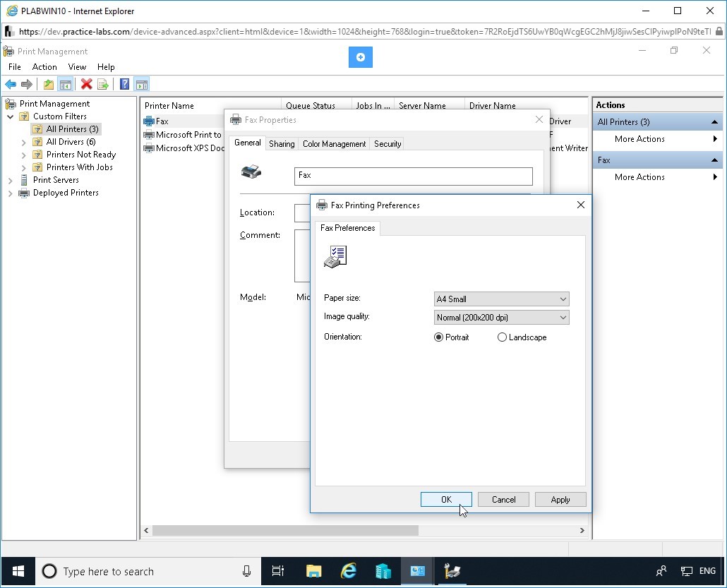Screen dimensions: 727x588
Task: Close the Fax Printing Preferences dialog
Action: click(580, 205)
